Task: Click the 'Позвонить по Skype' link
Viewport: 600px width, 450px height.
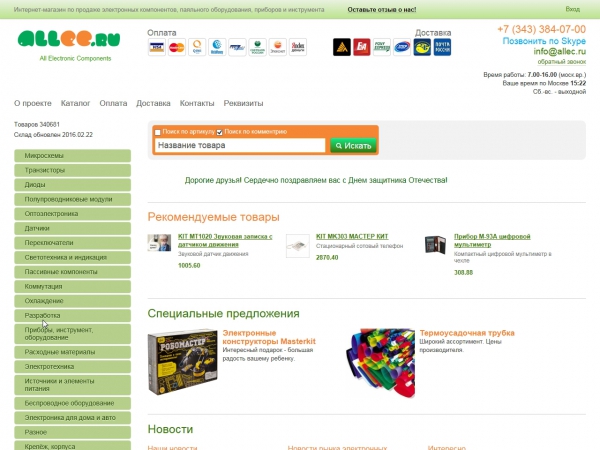Action: click(545, 41)
